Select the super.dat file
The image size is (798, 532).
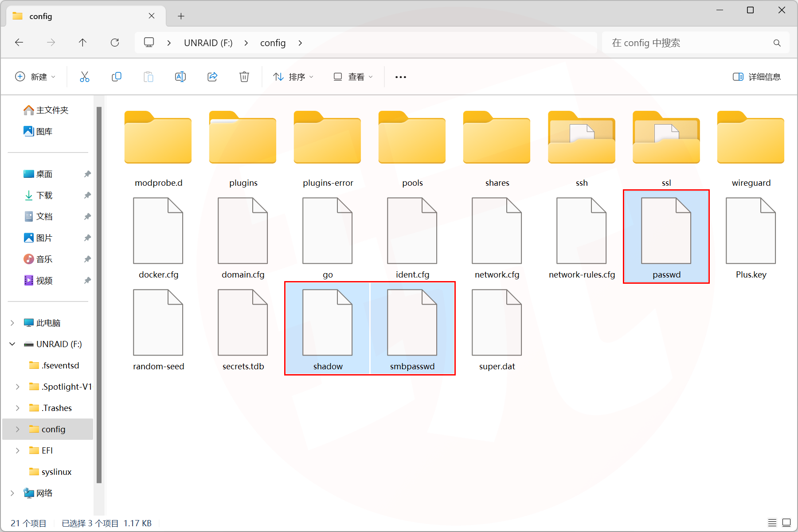pos(497,330)
